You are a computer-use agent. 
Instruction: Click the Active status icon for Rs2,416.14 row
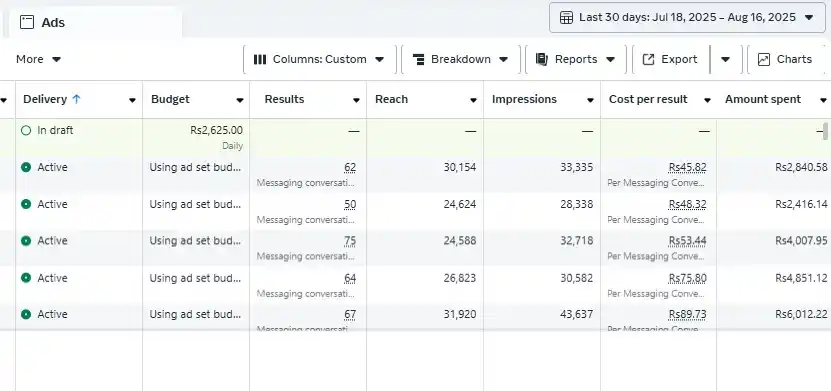click(x=26, y=204)
